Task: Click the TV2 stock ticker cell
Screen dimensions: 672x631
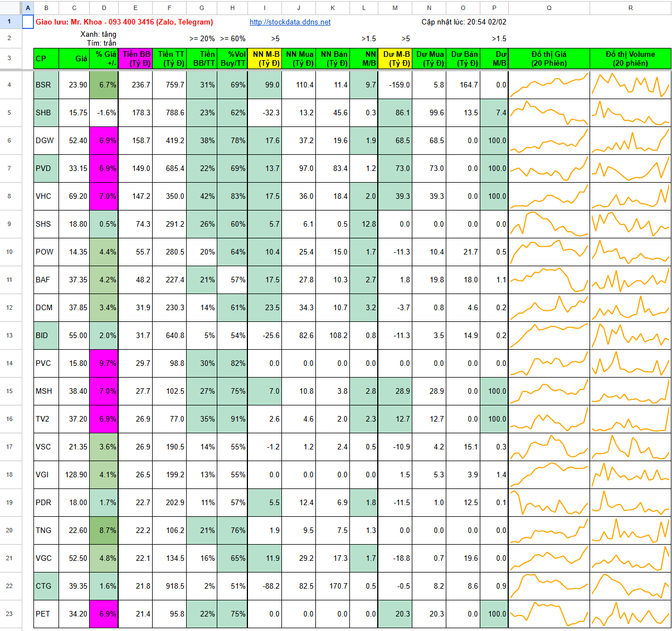Action: click(46, 419)
